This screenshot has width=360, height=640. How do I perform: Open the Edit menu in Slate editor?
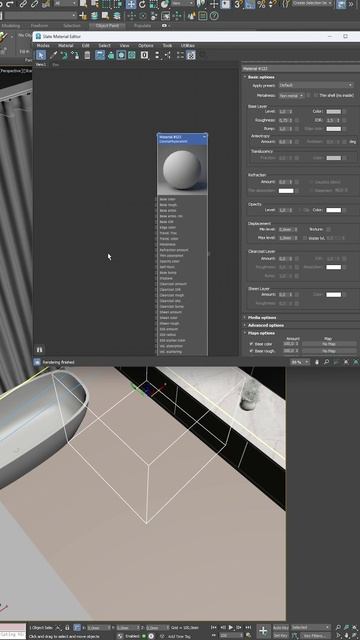coord(86,46)
